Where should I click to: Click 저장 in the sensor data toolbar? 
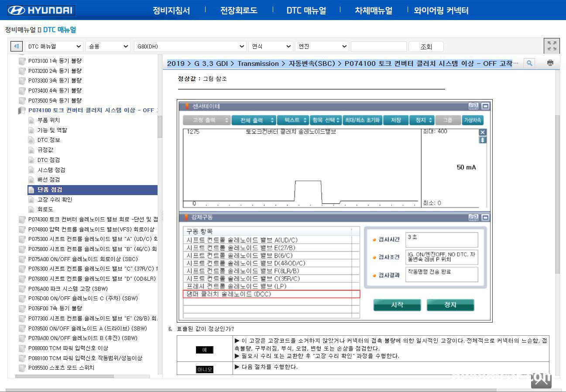[x=395, y=120]
